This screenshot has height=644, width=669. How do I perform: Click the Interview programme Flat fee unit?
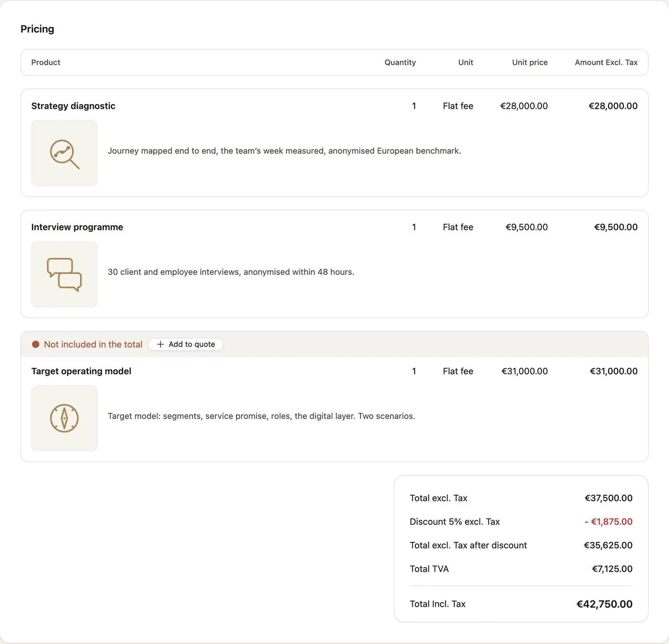[x=458, y=227]
